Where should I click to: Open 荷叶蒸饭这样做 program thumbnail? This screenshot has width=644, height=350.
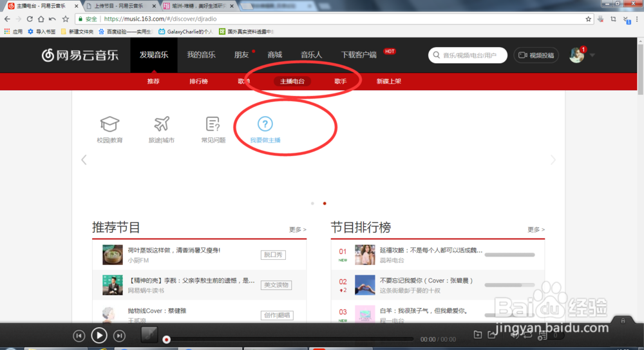click(x=113, y=255)
